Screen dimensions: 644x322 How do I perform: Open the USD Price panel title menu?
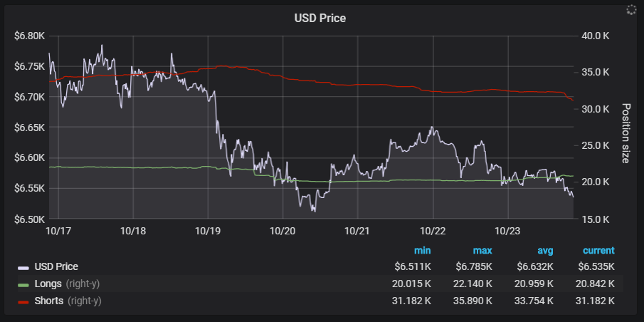pos(320,18)
